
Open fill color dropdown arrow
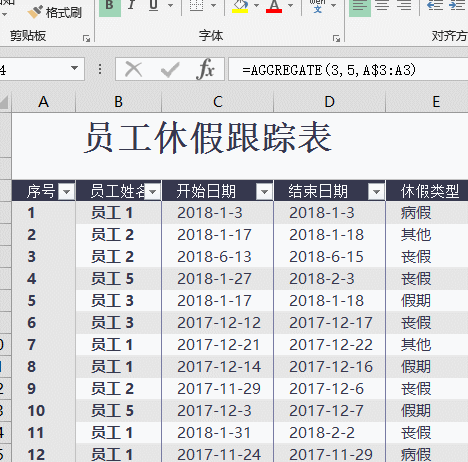tap(256, 6)
